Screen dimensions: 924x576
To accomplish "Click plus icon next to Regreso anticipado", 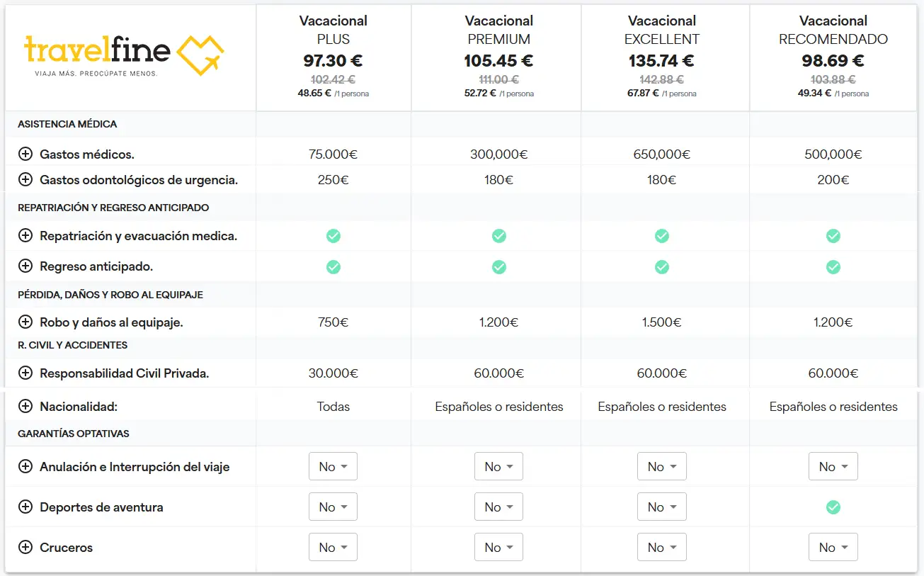I will tap(25, 267).
